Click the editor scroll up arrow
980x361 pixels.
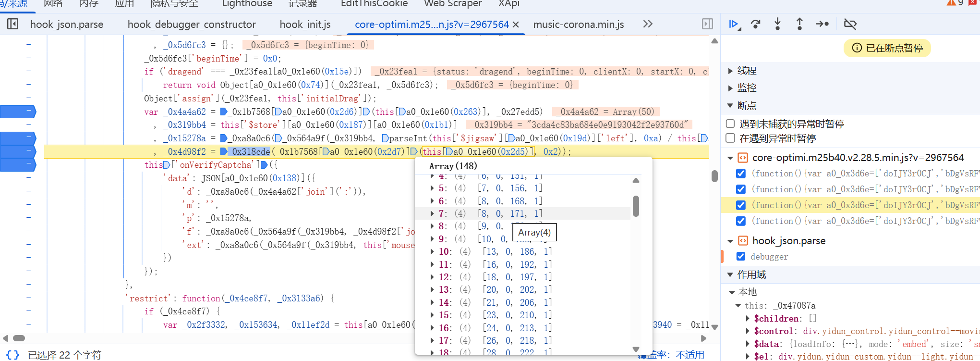714,41
